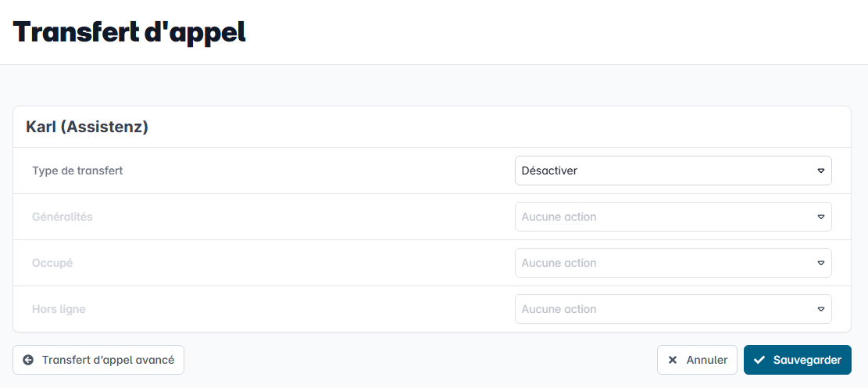Viewport: 868px width, 388px height.
Task: Open the Hors ligne Aucune action dropdown
Action: point(673,309)
